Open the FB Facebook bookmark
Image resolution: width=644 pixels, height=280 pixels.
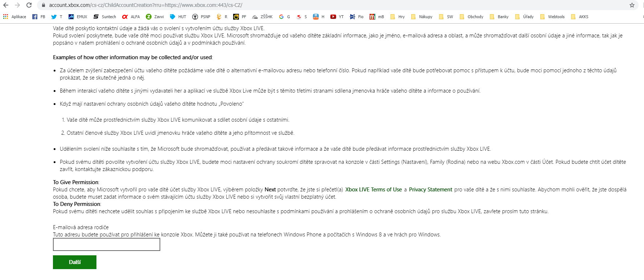click(x=39, y=17)
